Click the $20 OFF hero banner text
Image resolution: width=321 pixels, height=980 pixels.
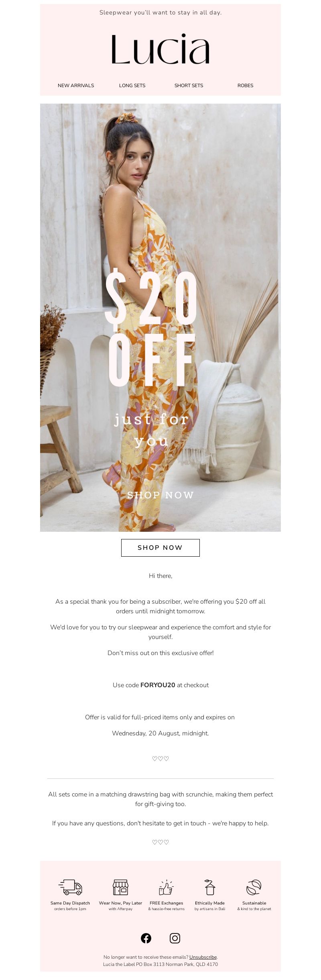(152, 327)
